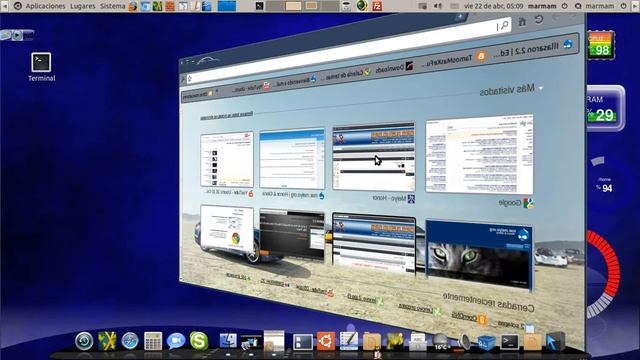The height and width of the screenshot is (360, 640).
Task: Click the speaker volume icon in dock
Action: click(x=464, y=342)
